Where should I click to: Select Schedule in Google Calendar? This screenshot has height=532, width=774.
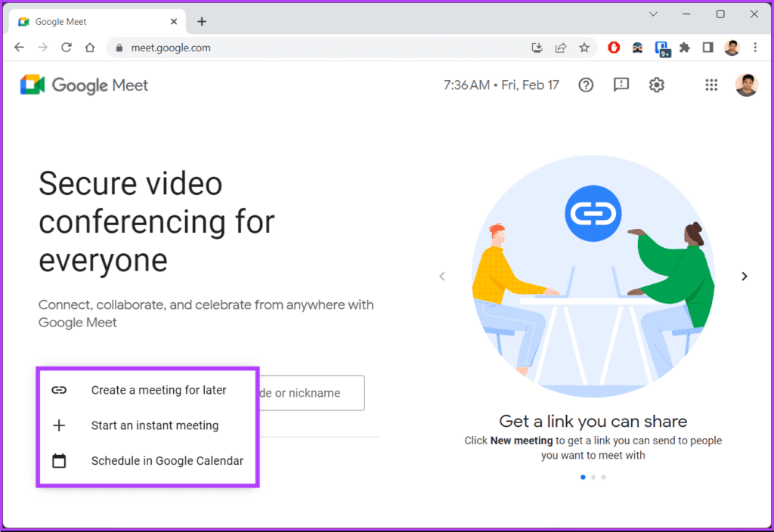click(147, 460)
